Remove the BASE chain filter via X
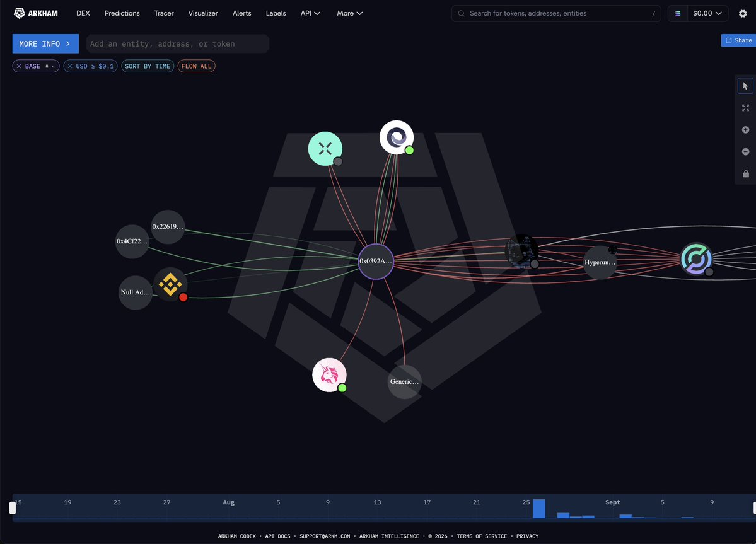Screen dimensions: 756x544 [x=19, y=66]
